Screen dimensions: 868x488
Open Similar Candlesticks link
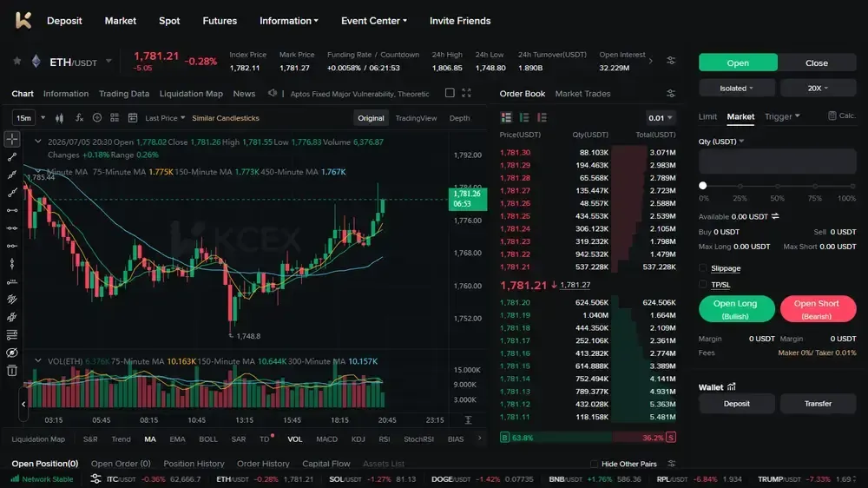click(226, 118)
